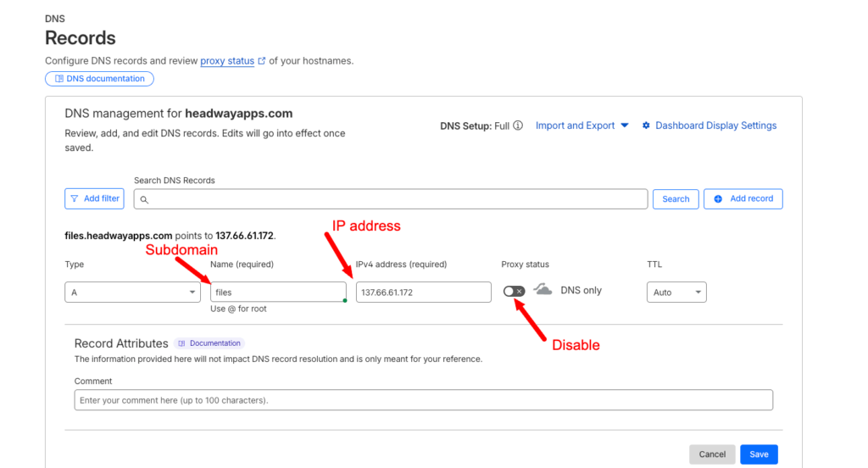Click the DNS only label
The height and width of the screenshot is (468, 868).
581,290
